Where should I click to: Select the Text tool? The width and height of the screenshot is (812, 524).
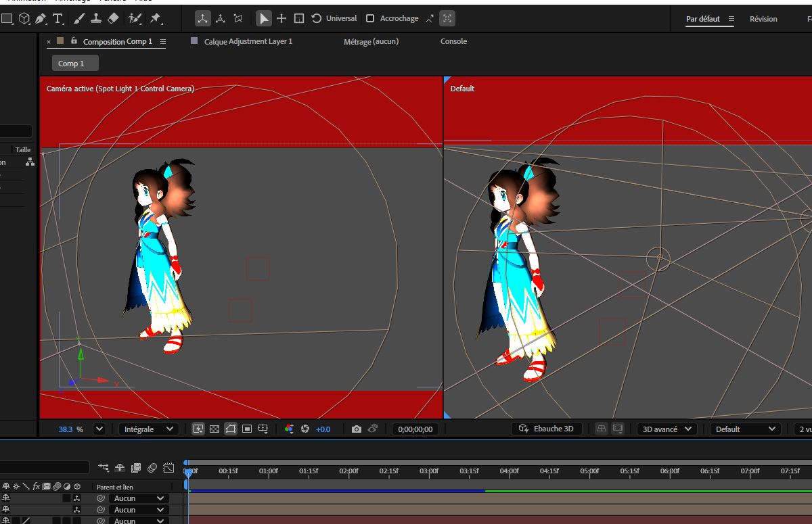pyautogui.click(x=58, y=18)
